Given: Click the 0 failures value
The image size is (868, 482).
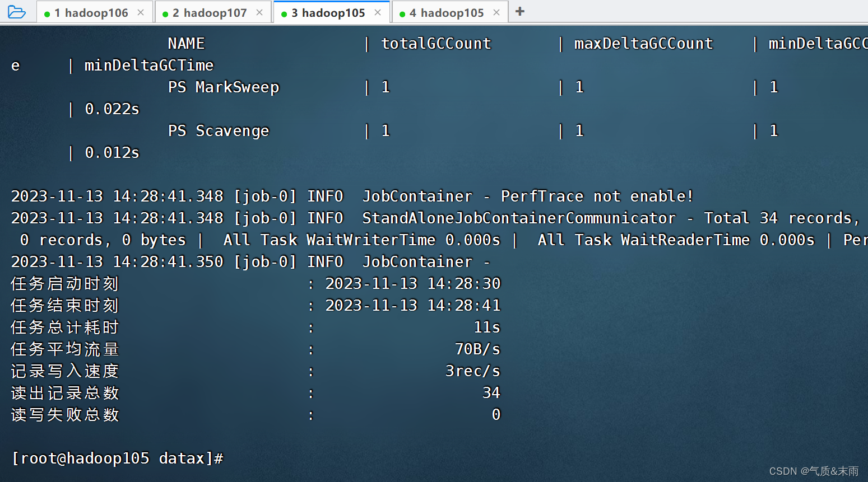Looking at the screenshot, I should (x=496, y=415).
